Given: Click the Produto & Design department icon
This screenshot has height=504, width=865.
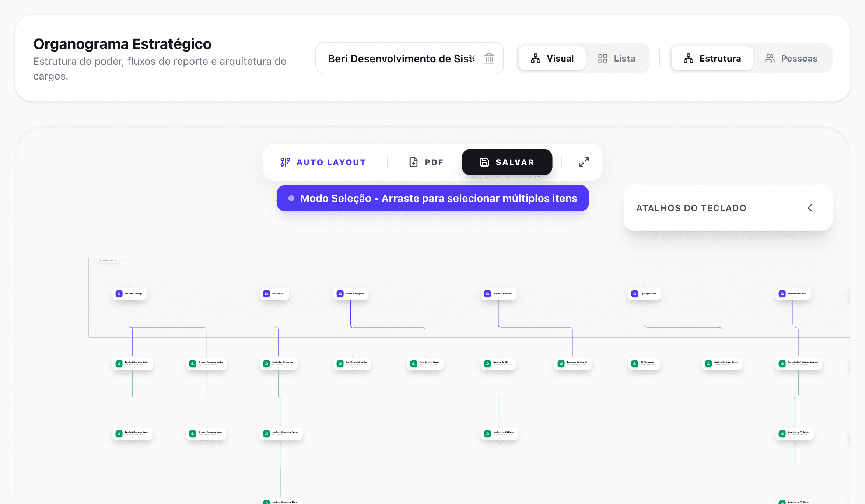Looking at the screenshot, I should [x=119, y=294].
